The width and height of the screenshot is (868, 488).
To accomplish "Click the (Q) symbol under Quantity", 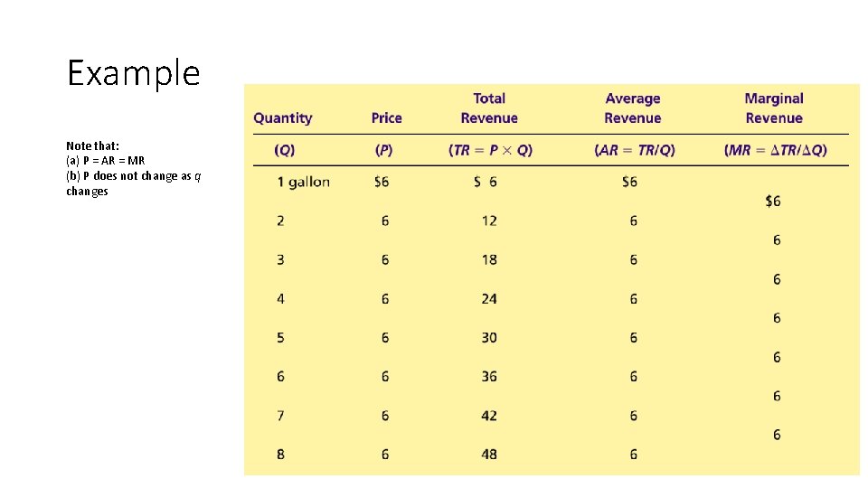I will pyautogui.click(x=284, y=150).
